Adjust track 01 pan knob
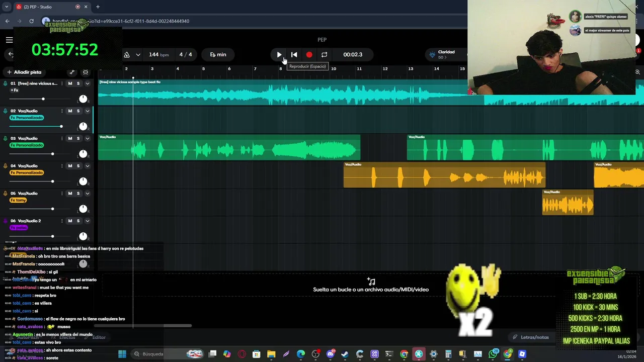This screenshot has width=644, height=362. 83,99
